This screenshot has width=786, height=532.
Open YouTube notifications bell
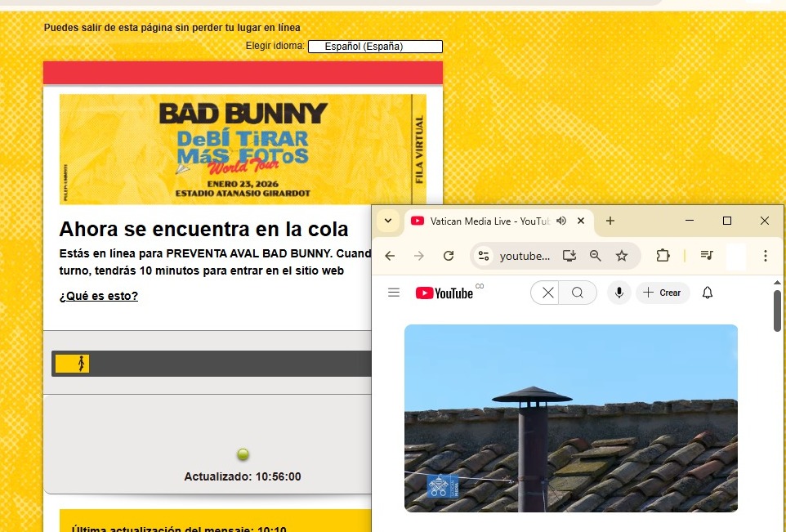tap(708, 293)
